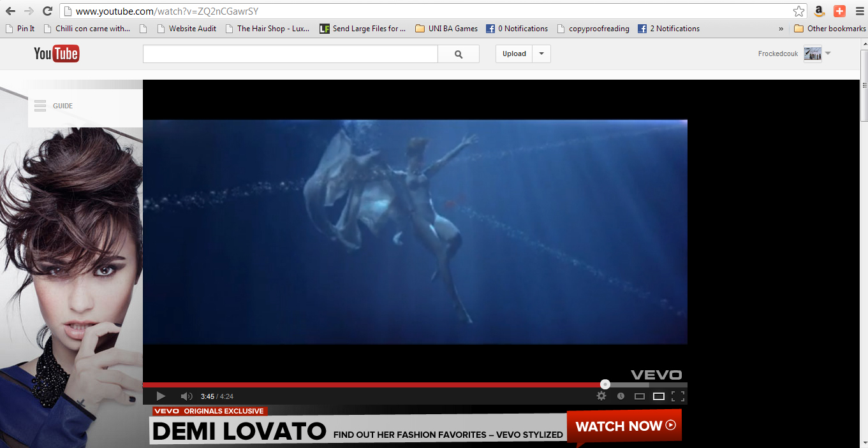
Task: Click the 3:45 / 4:24 time display
Action: (x=217, y=396)
